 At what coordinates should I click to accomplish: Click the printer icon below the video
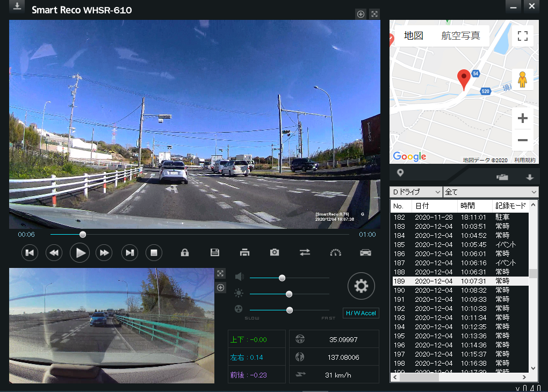(245, 252)
